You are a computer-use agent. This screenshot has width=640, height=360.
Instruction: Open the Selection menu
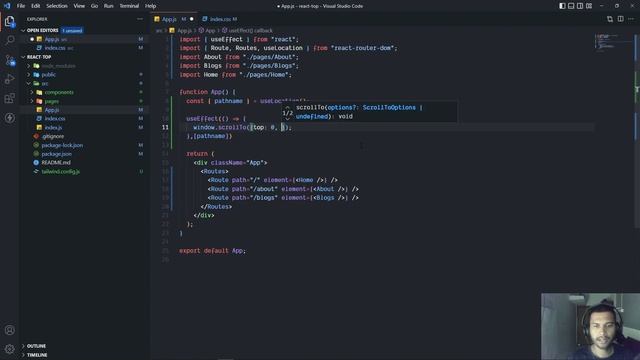[x=57, y=6]
